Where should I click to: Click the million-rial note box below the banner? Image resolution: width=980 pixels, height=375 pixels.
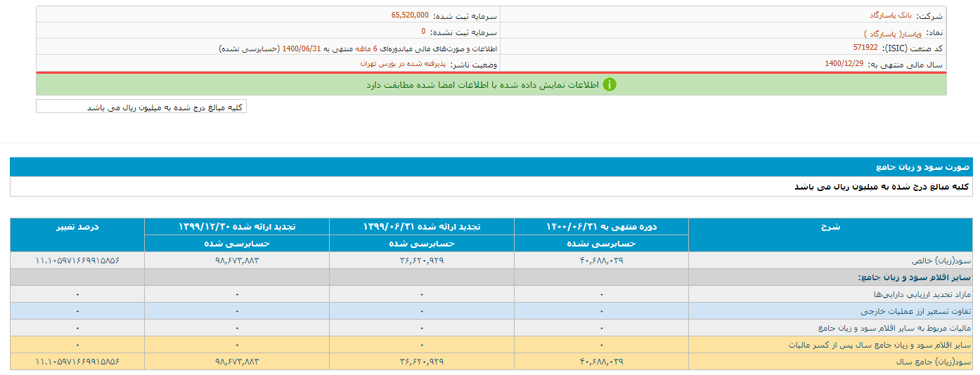pos(141,107)
